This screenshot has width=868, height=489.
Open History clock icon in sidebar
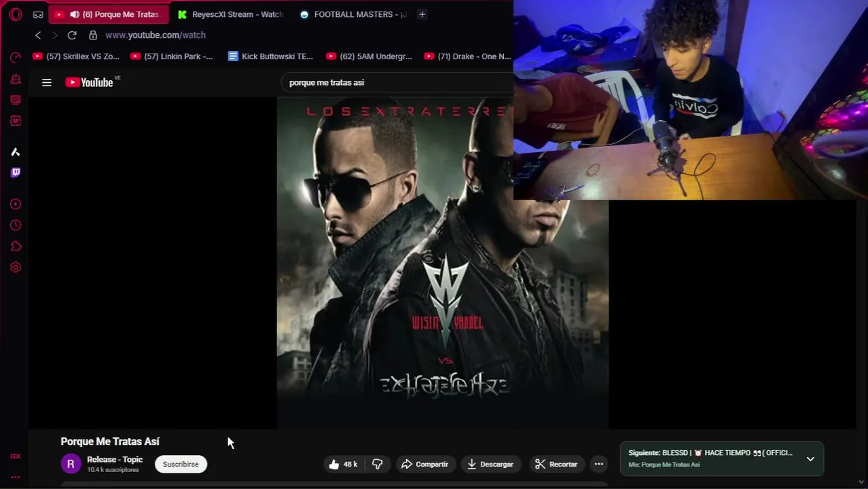coord(16,225)
